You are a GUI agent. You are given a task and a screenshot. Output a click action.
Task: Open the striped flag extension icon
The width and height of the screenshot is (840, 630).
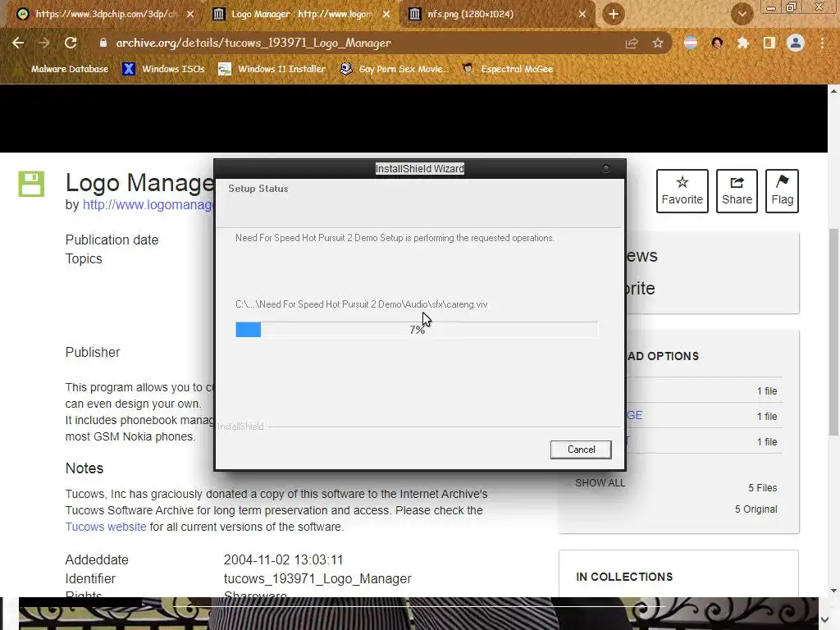click(691, 43)
